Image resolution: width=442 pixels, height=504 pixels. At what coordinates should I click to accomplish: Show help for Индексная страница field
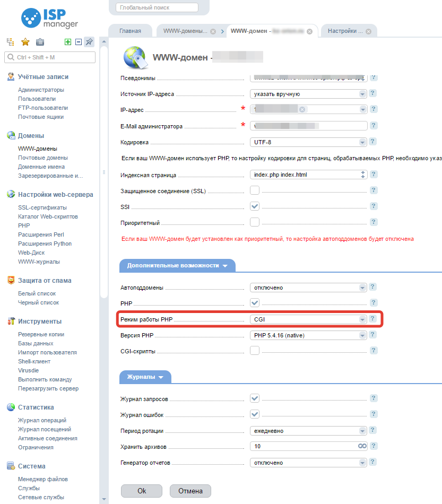click(373, 174)
